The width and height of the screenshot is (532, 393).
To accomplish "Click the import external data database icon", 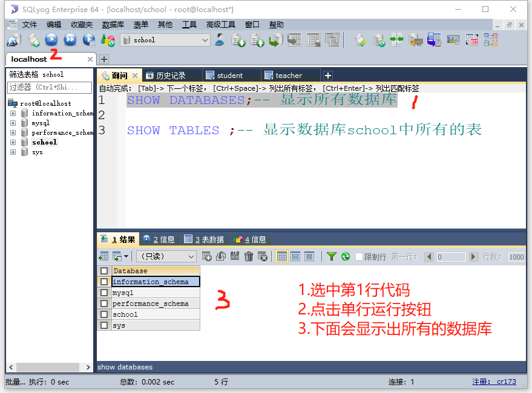I will click(238, 40).
